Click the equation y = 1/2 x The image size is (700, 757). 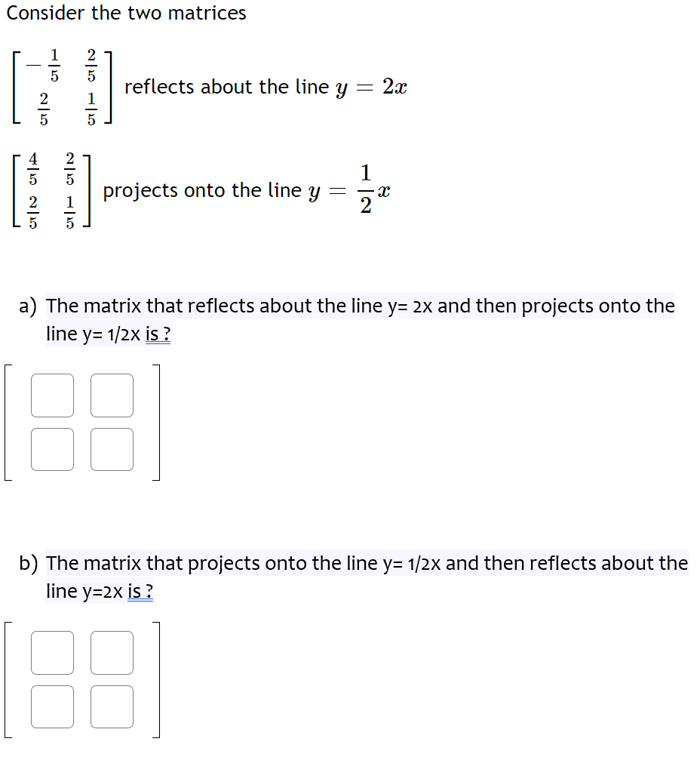349,190
